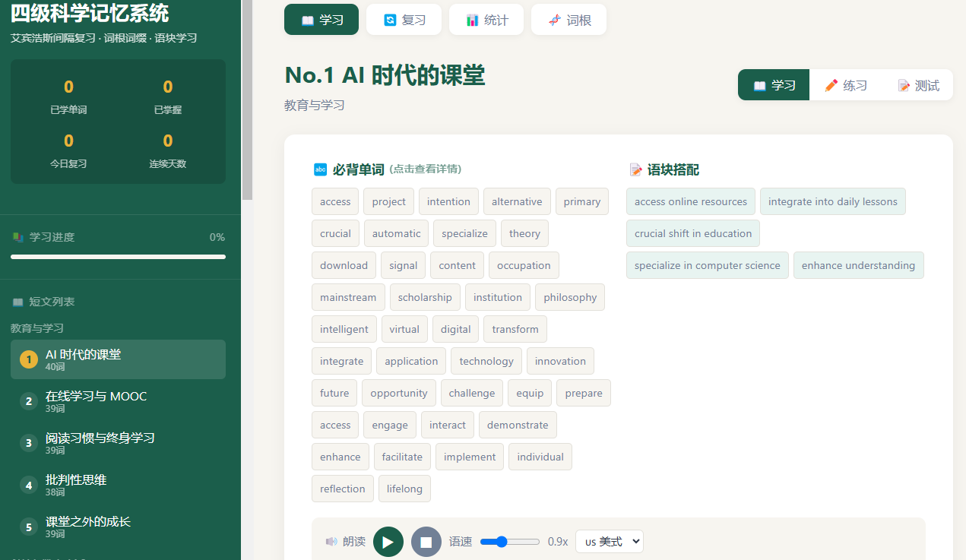Select the word chip 'specialize'
966x560 pixels.
(x=464, y=233)
